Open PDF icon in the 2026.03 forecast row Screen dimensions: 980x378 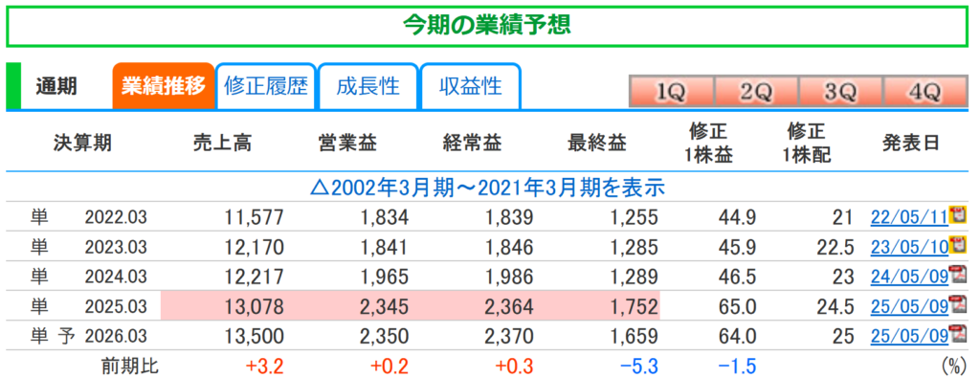957,335
